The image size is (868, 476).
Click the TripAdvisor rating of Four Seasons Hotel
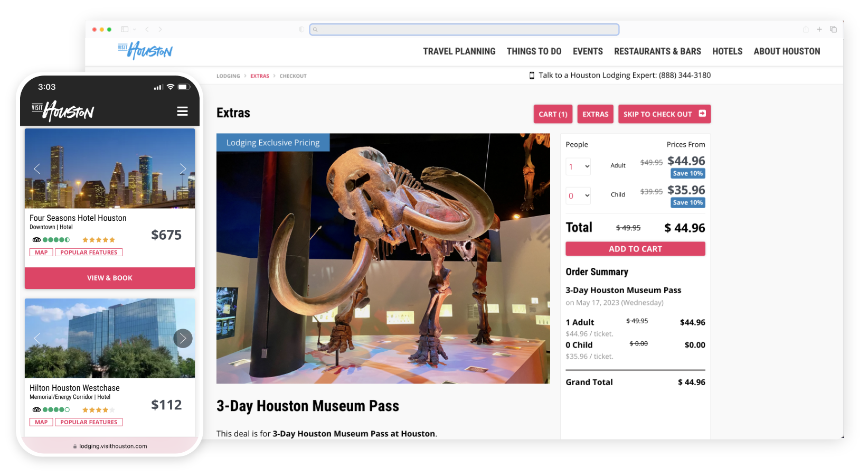pos(51,240)
